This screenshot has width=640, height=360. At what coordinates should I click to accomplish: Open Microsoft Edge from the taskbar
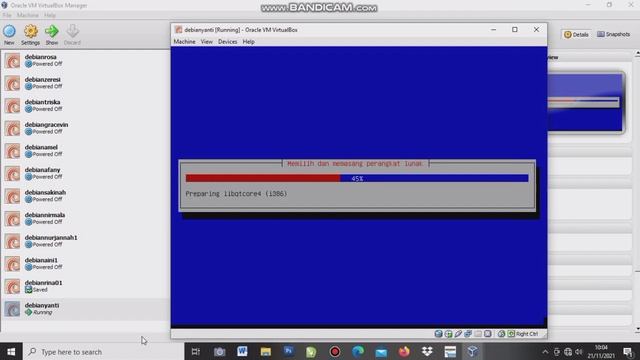click(358, 351)
